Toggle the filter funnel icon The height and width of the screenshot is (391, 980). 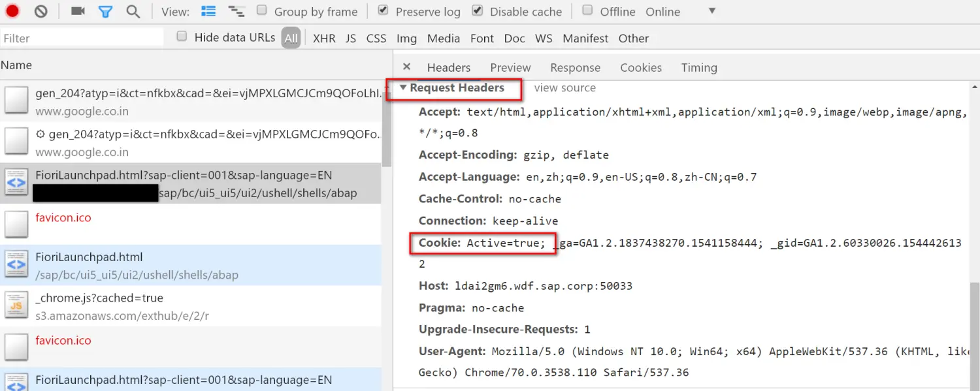[105, 11]
